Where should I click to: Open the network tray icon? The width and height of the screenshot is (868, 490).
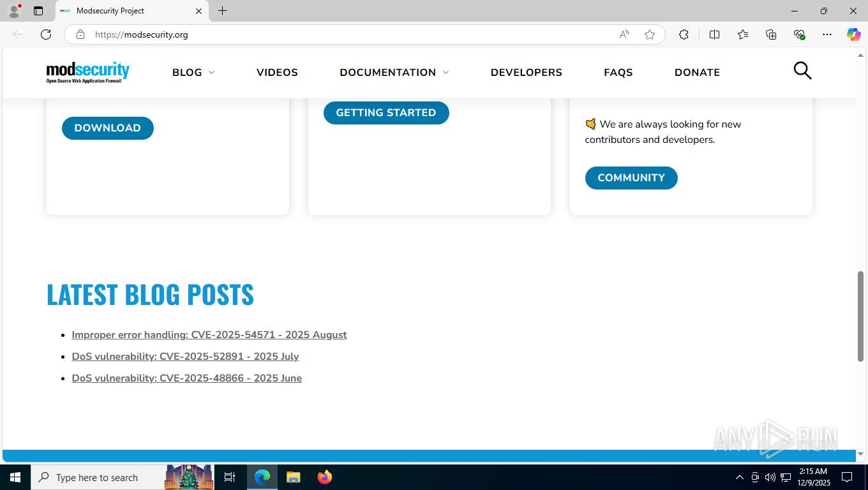[786, 477]
